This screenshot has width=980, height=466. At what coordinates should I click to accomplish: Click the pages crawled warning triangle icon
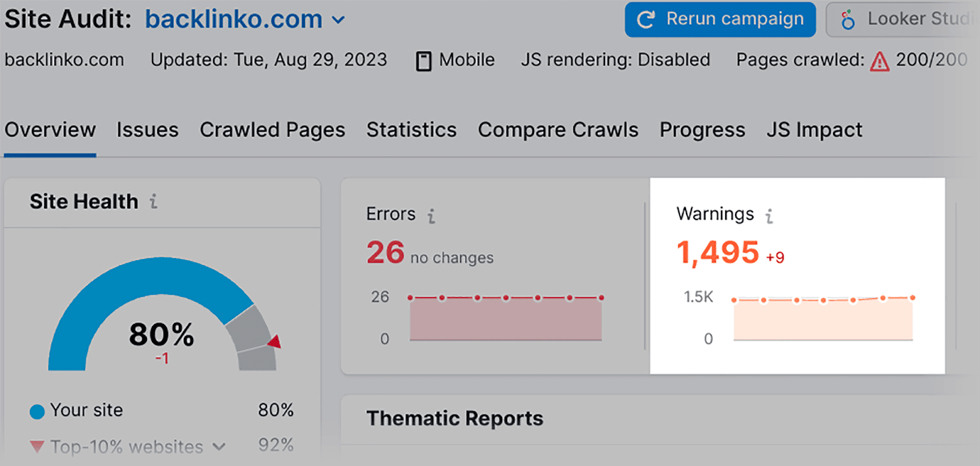pos(880,61)
